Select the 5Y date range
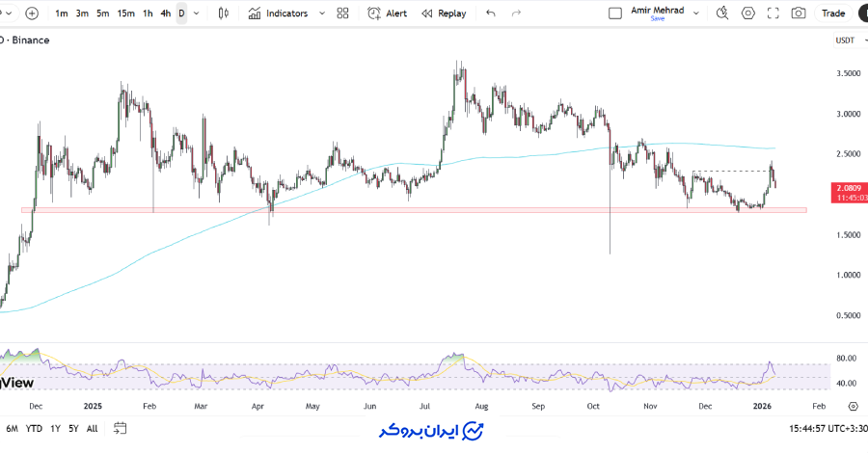The width and height of the screenshot is (868, 454). tap(73, 428)
